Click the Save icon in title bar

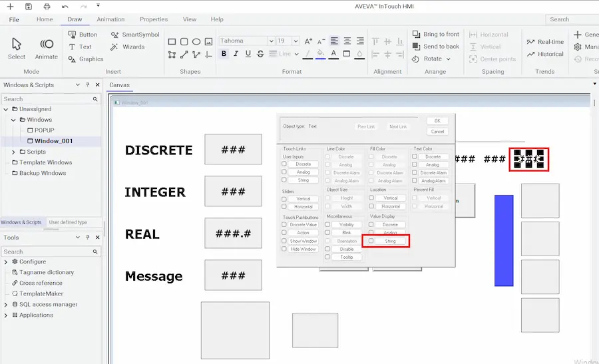point(29,6)
